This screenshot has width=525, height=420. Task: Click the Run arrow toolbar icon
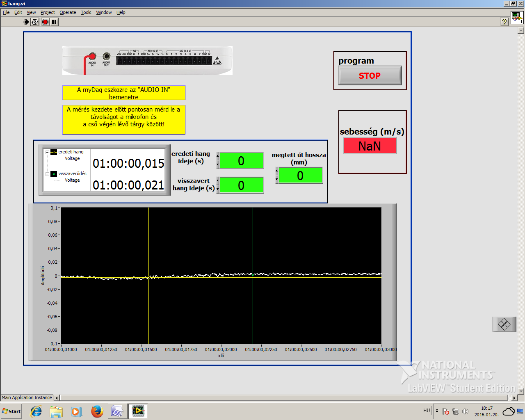tap(26, 22)
